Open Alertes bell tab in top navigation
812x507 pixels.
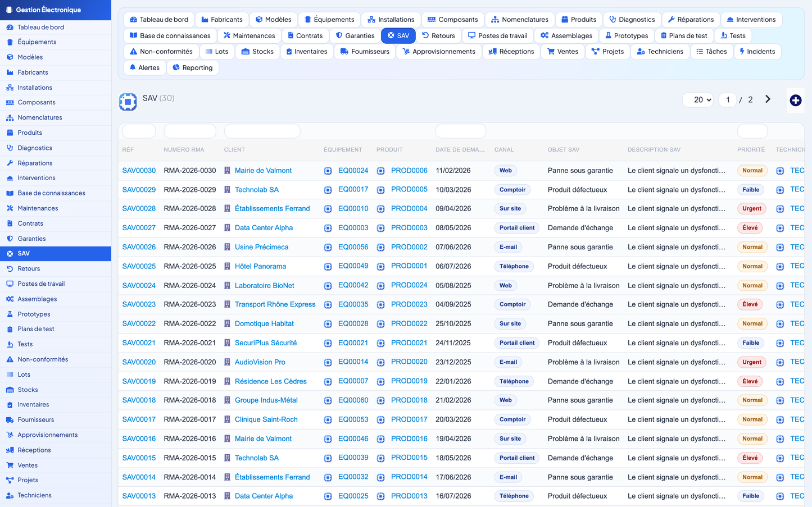144,67
